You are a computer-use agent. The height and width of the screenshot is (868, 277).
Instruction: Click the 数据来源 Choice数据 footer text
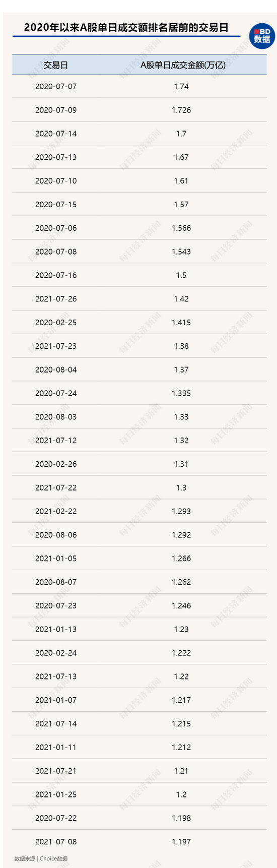point(41,858)
